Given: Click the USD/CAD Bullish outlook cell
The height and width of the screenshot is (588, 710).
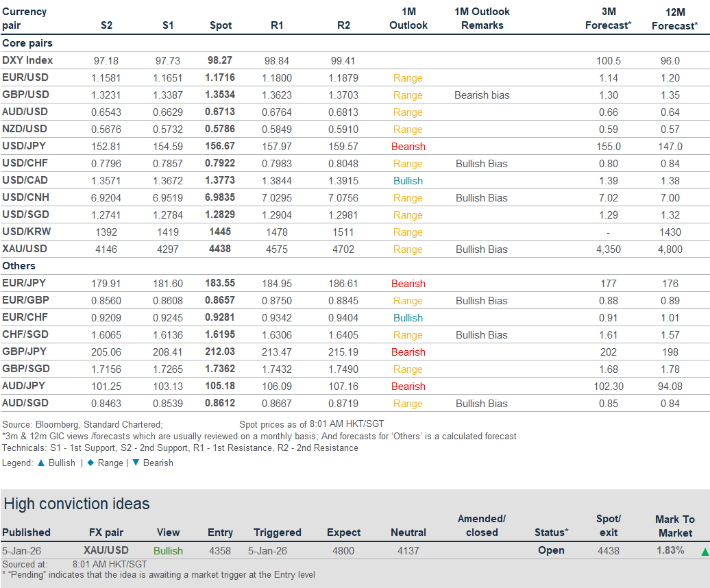Looking at the screenshot, I should click(408, 181).
